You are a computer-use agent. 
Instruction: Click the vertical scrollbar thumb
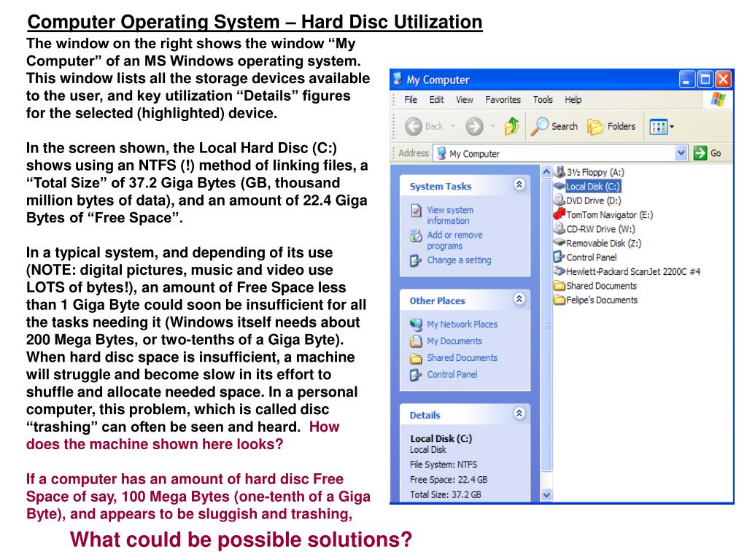[546, 325]
